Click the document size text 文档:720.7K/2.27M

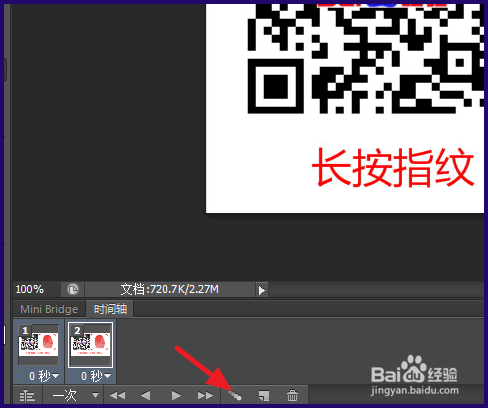pos(170,289)
